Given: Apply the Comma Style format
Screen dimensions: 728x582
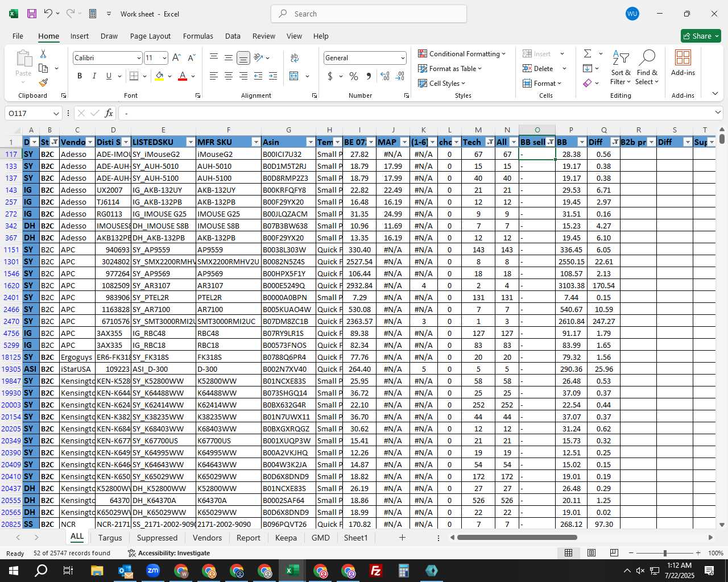Looking at the screenshot, I should point(369,76).
